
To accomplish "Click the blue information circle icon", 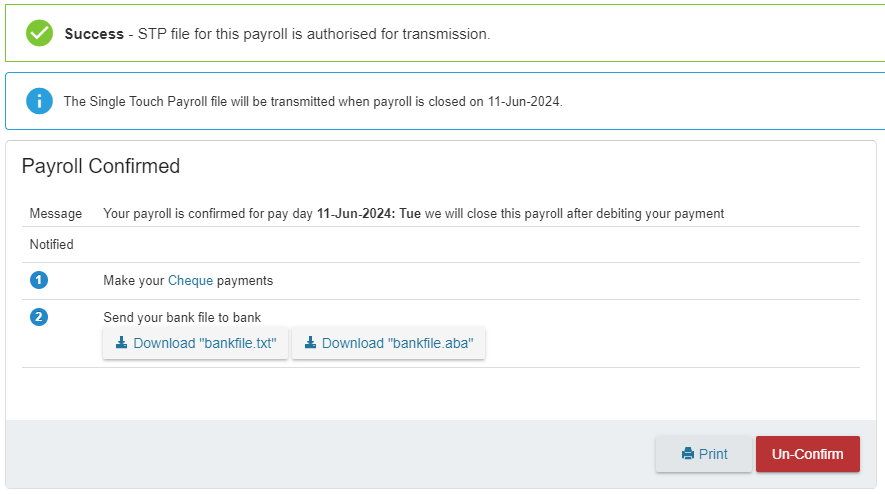I will click(40, 101).
